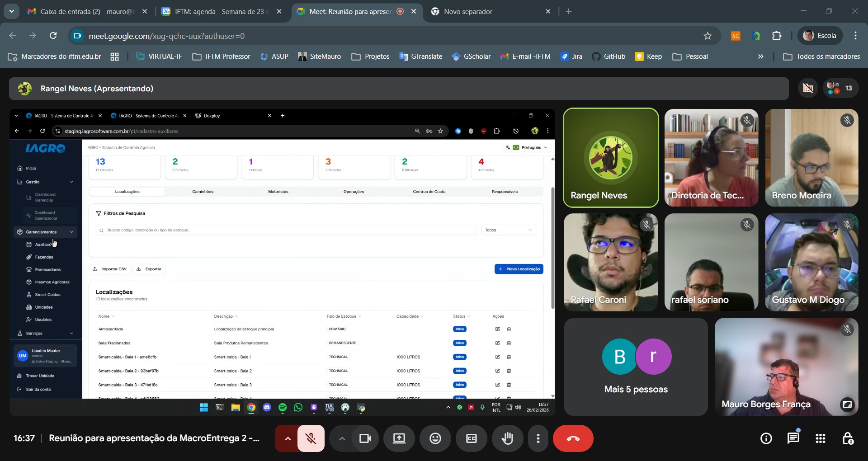Open the chat panel icon

pyautogui.click(x=793, y=438)
